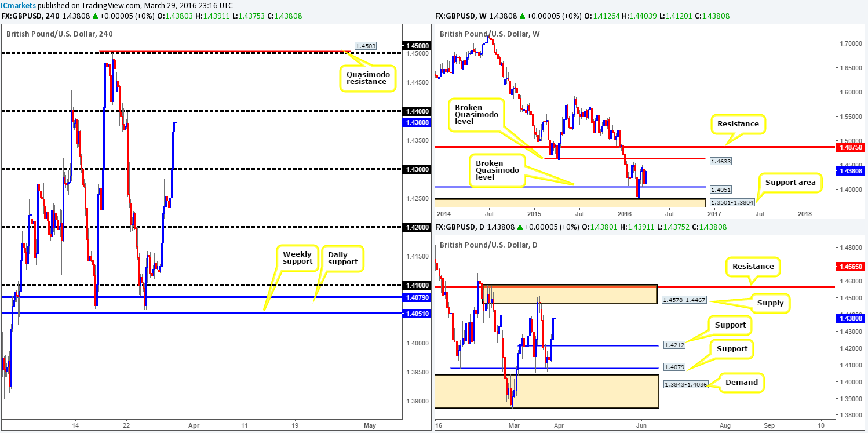Click the 1.70000 axis value on weekly chart
868x433 pixels.
(851, 43)
